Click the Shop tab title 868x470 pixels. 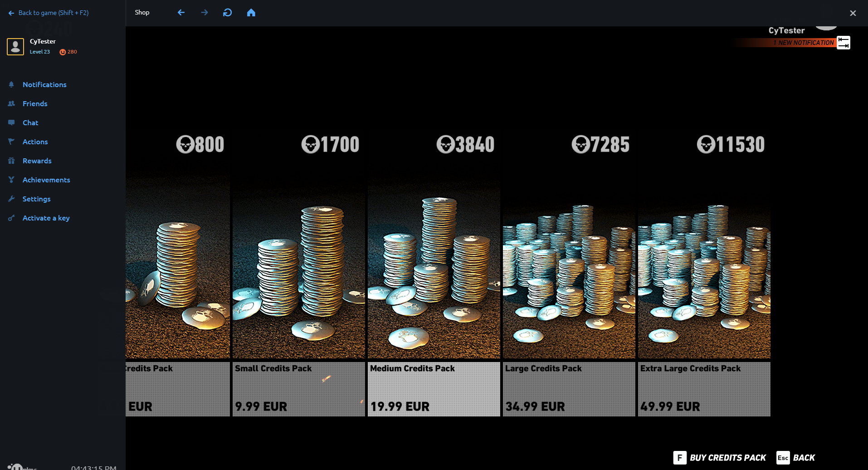(142, 12)
